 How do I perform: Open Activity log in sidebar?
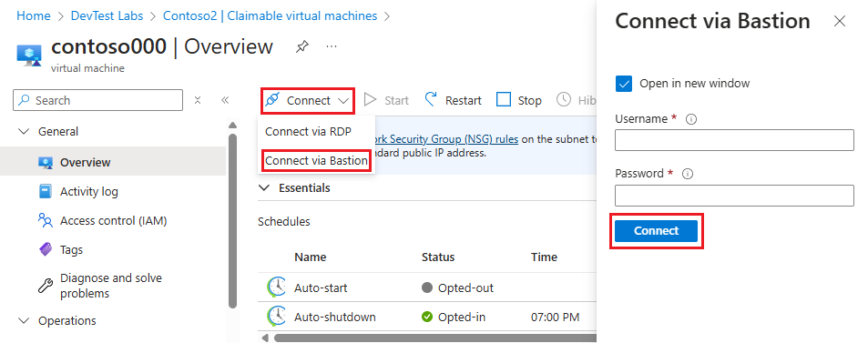89,191
